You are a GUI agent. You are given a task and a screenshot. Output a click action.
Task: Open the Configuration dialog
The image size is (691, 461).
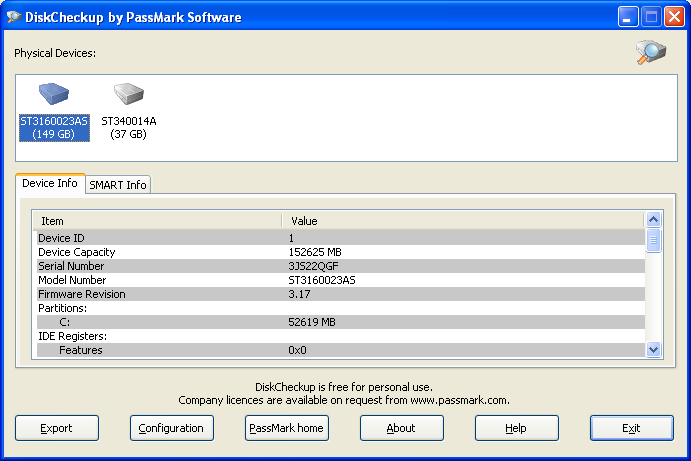coord(172,428)
